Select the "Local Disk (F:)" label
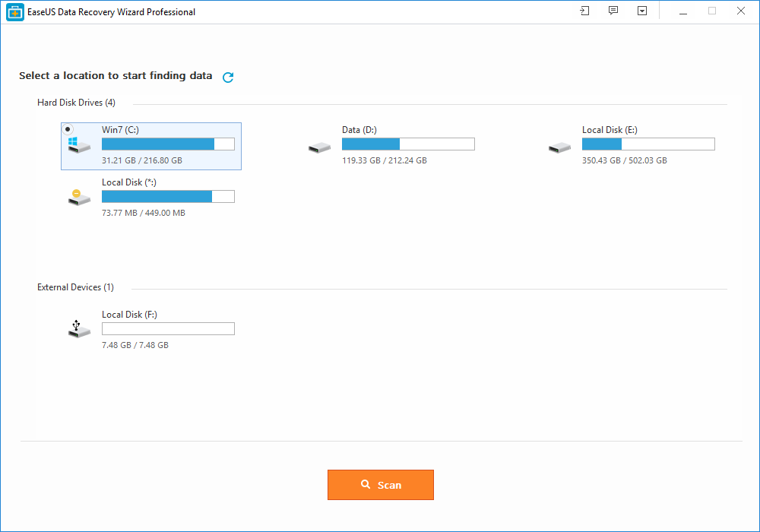The image size is (760, 532). (x=129, y=315)
